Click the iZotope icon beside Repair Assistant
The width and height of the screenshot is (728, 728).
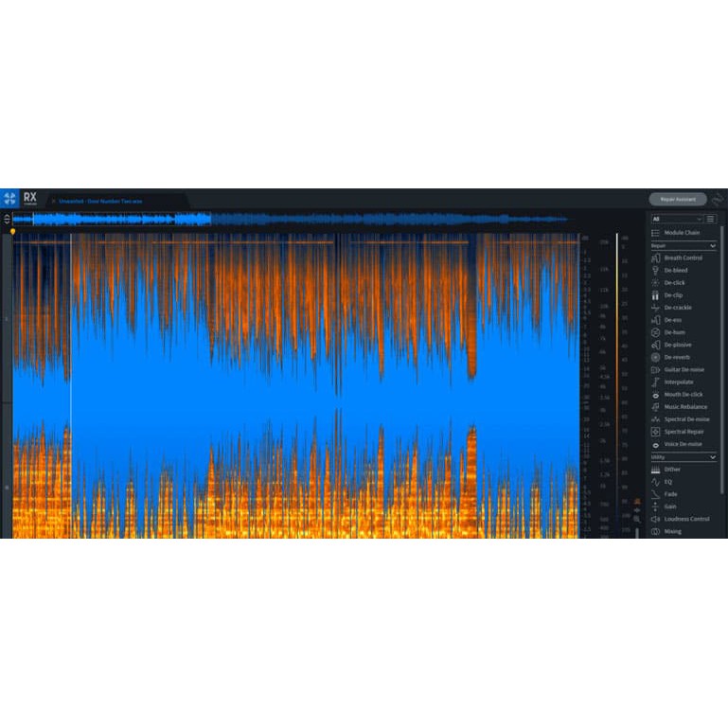click(x=718, y=199)
